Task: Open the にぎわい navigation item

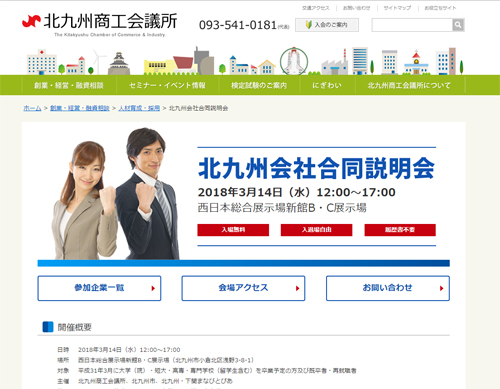Action: tap(327, 85)
